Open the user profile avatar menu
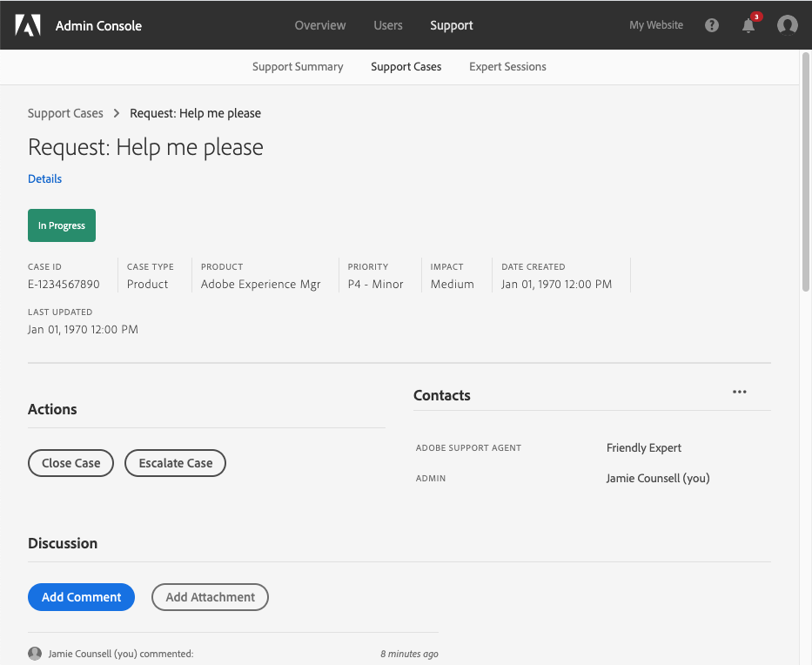The image size is (812, 665). click(787, 25)
